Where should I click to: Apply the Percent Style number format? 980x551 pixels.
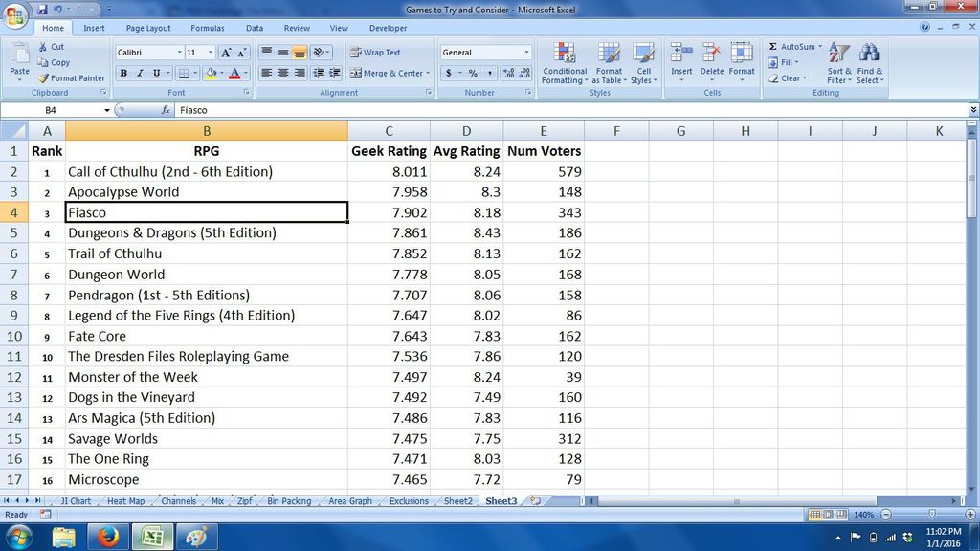coord(472,72)
